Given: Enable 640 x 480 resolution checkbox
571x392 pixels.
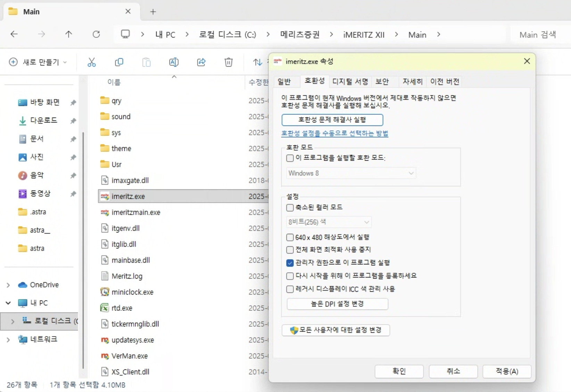Looking at the screenshot, I should [290, 237].
